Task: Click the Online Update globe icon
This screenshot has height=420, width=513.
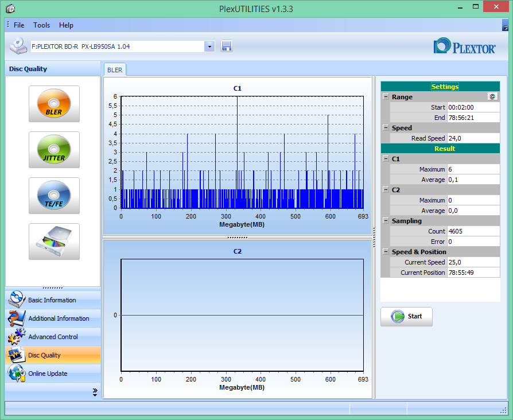Action: (17, 373)
